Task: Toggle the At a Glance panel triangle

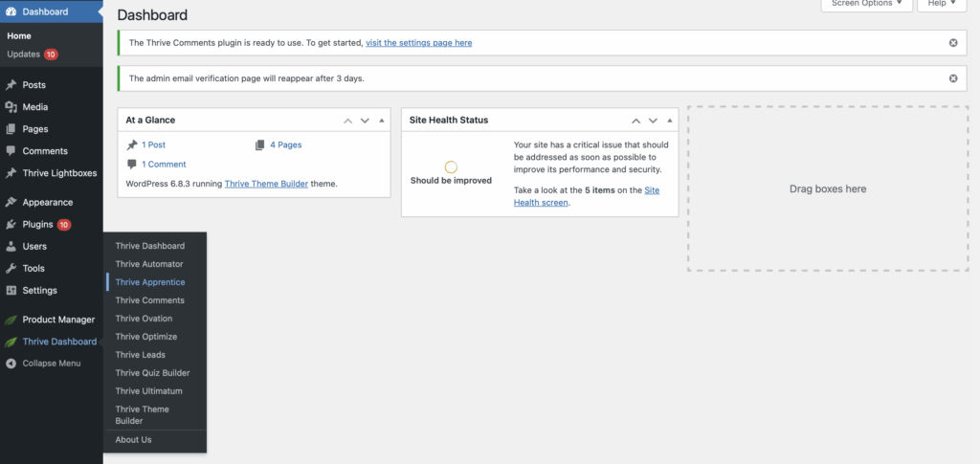Action: click(382, 121)
